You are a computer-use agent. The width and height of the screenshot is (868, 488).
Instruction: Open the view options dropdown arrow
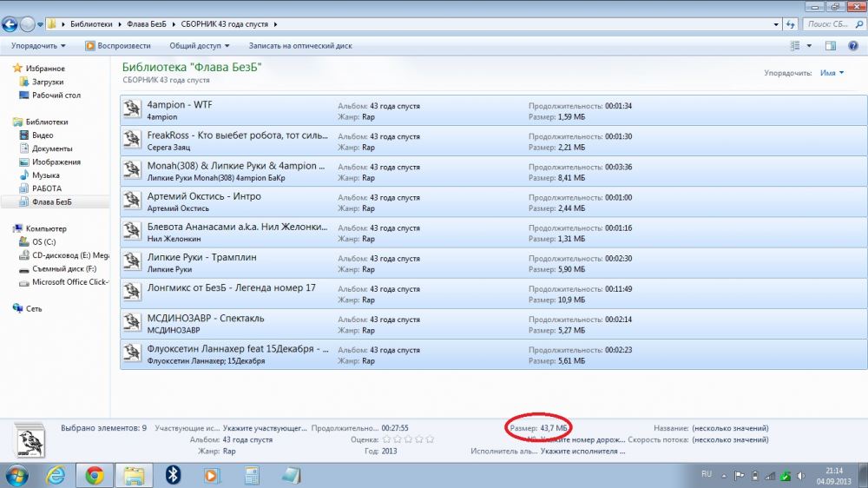pyautogui.click(x=809, y=46)
